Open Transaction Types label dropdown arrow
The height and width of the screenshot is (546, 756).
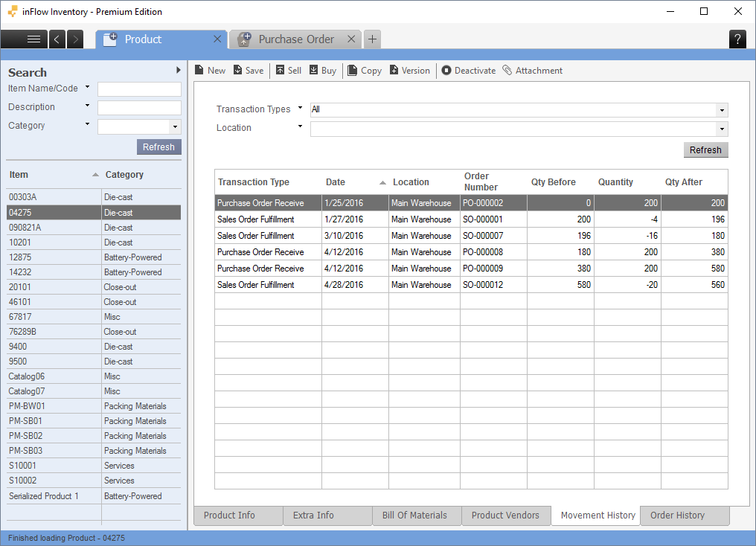coord(300,108)
